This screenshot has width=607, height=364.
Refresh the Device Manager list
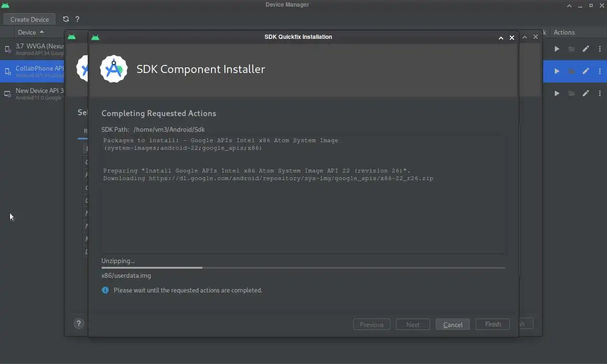pos(66,19)
